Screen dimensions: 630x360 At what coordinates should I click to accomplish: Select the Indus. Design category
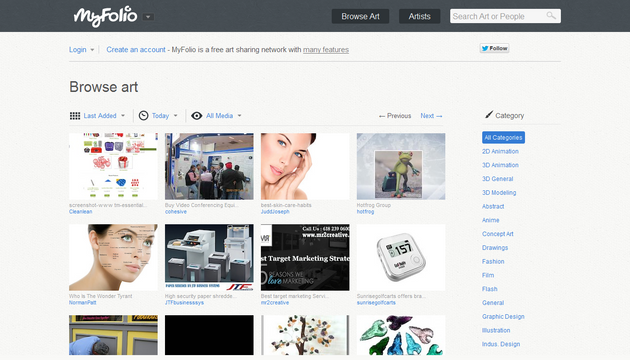coord(501,344)
